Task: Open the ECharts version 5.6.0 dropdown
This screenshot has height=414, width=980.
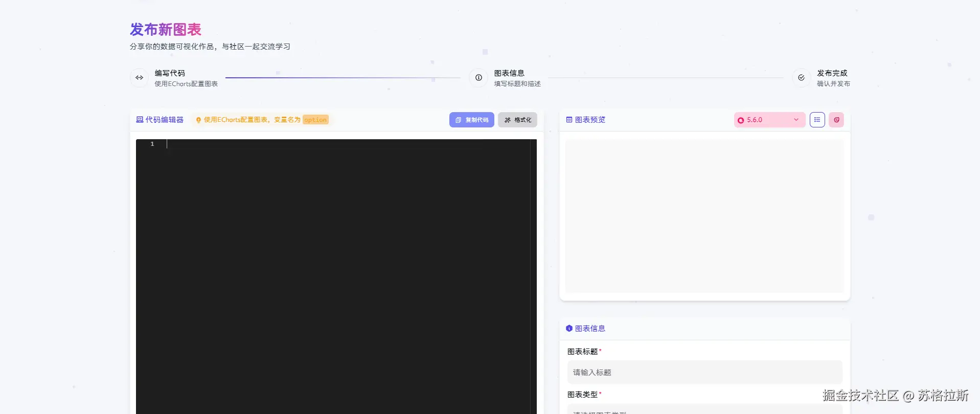Action: pos(769,120)
